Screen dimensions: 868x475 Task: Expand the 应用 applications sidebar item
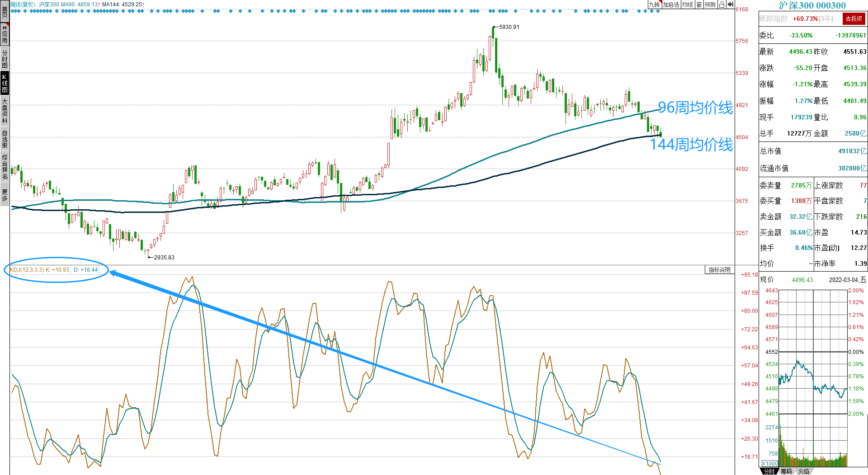click(x=5, y=34)
